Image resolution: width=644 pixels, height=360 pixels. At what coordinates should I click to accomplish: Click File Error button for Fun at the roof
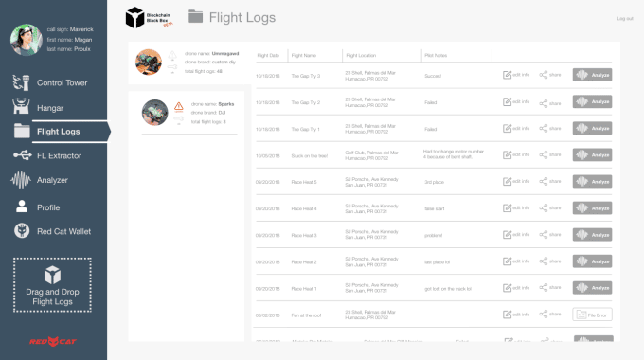[x=592, y=315]
